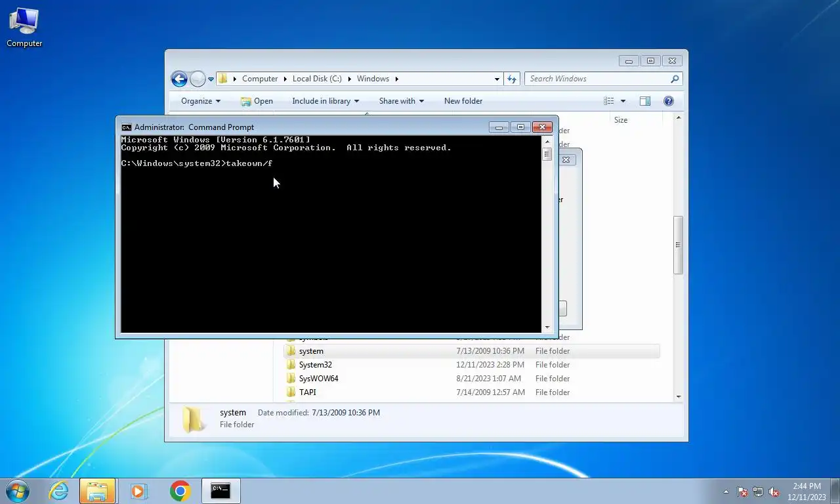Open Explorer help

point(669,101)
